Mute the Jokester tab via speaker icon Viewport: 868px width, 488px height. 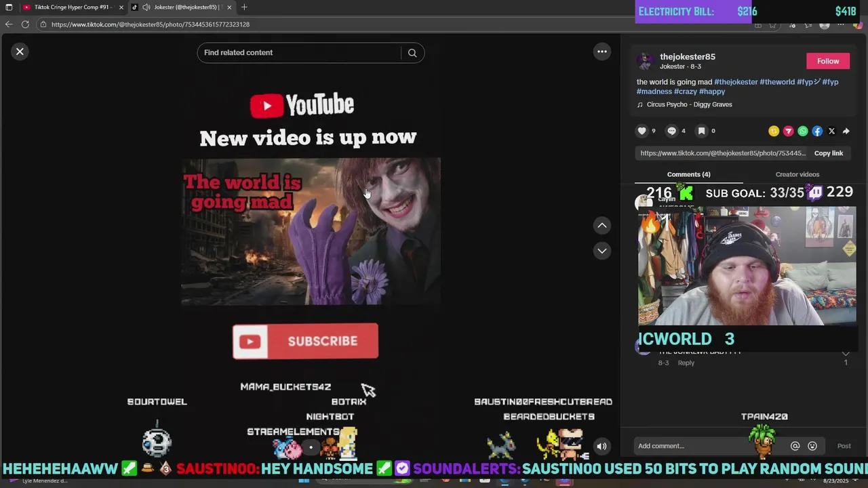[x=146, y=7]
